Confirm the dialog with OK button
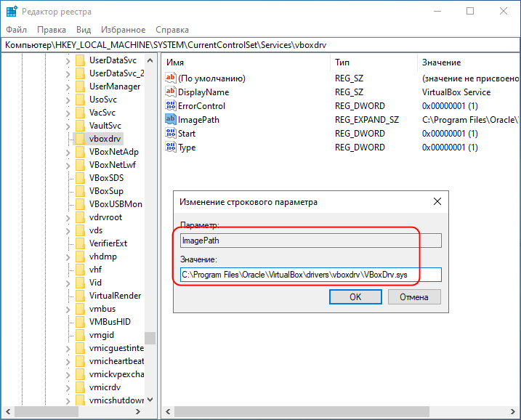521x420 pixels. point(355,296)
